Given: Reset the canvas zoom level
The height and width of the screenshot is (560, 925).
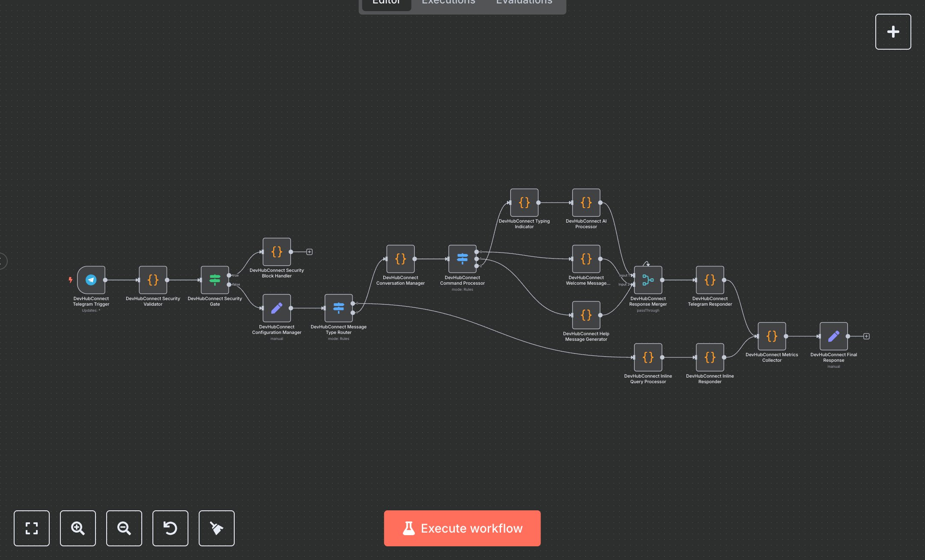Looking at the screenshot, I should (x=170, y=528).
